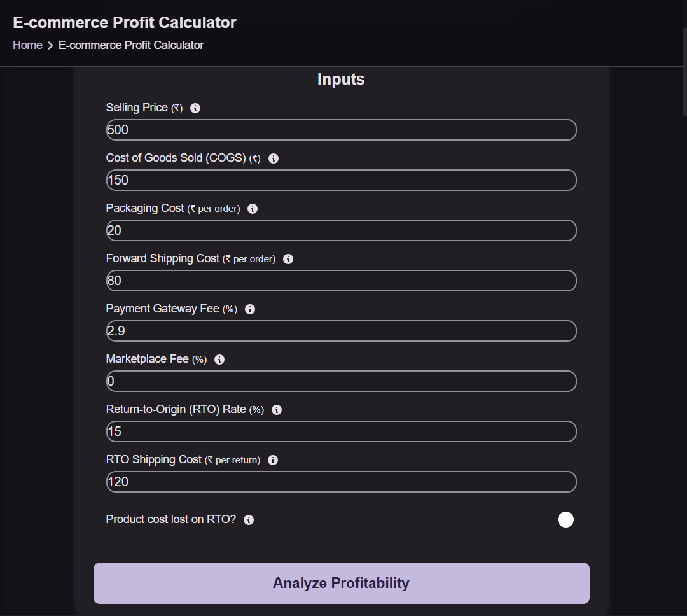Viewport: 687px width, 616px height.
Task: Click the RTO Rate info icon
Action: [x=277, y=410]
